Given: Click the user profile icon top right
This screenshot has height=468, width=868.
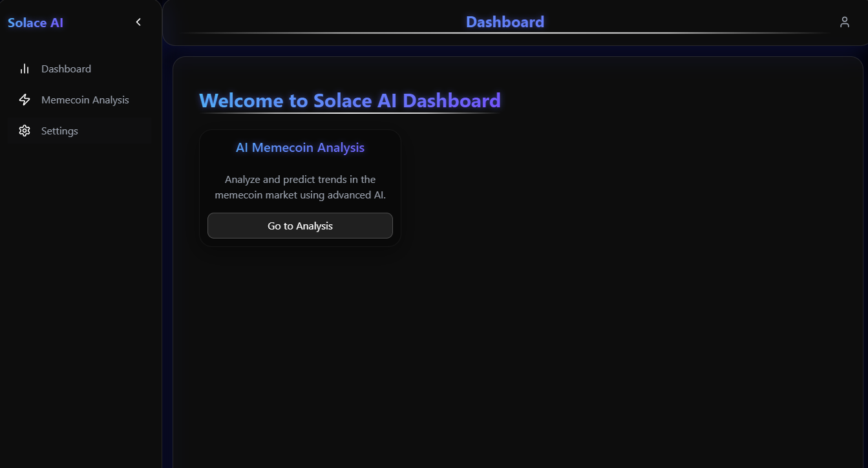Looking at the screenshot, I should [x=844, y=21].
